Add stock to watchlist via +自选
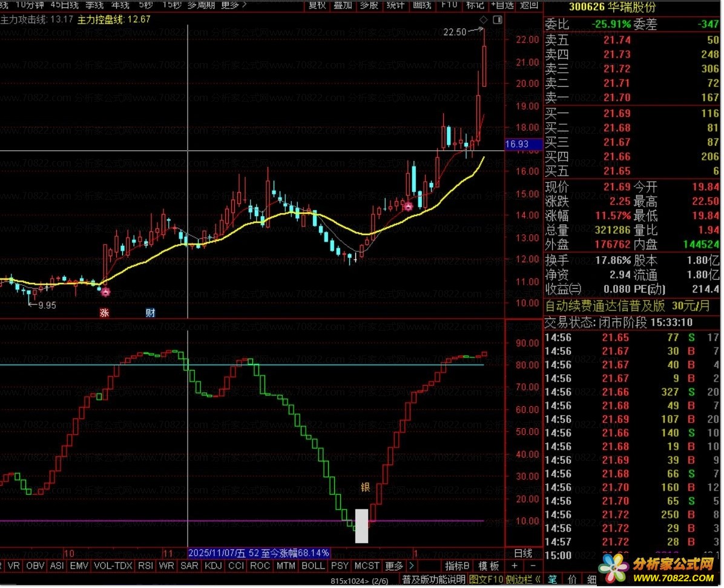Screen dimensions: 724x588 (502, 5)
